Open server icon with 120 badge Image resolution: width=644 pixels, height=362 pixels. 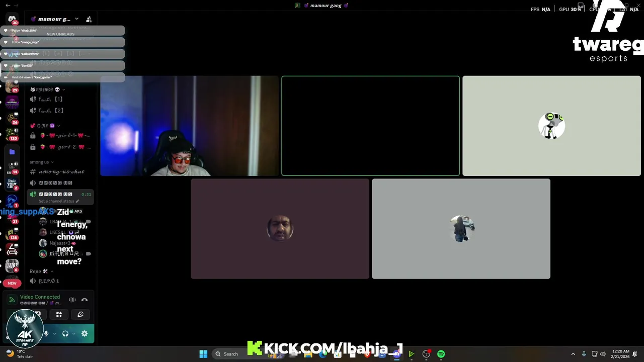12,134
